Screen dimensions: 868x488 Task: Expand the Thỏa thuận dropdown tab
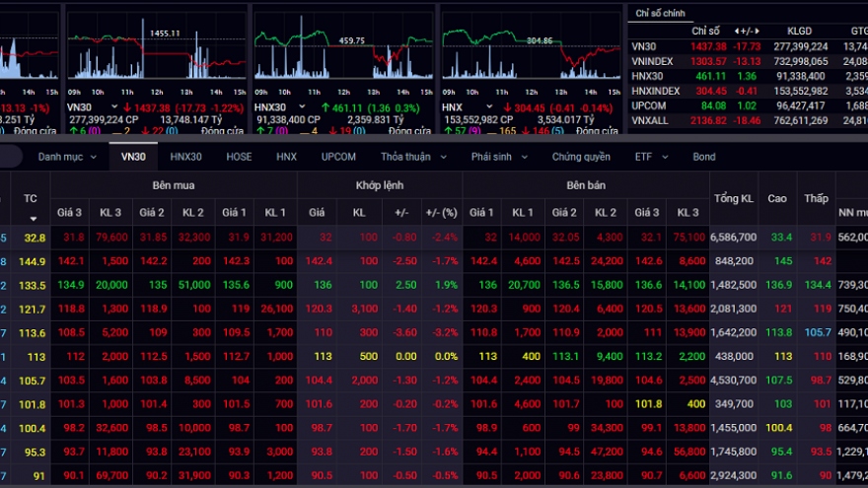click(413, 157)
